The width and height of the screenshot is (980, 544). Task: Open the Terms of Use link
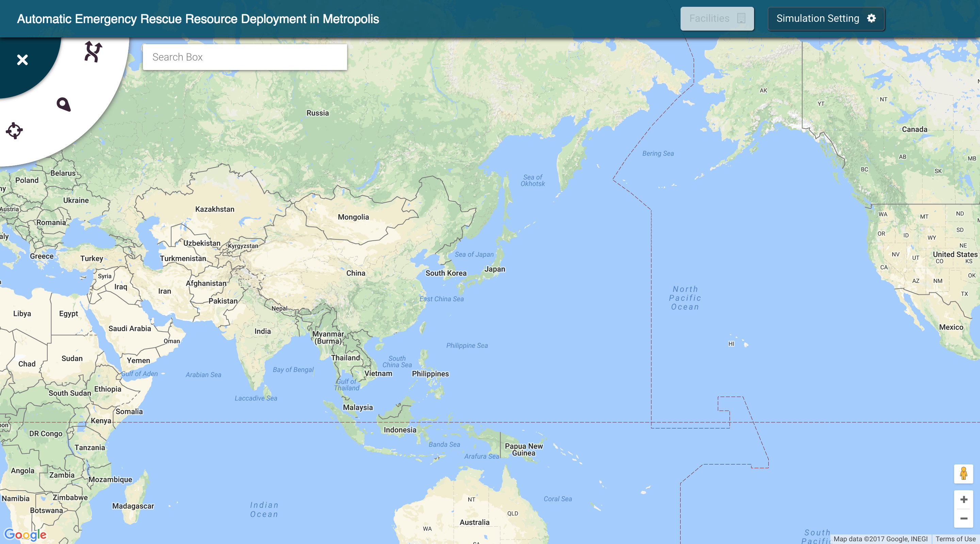(x=955, y=539)
